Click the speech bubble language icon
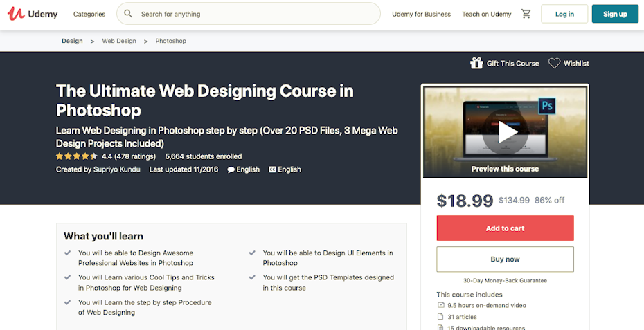The image size is (644, 330). 231,169
